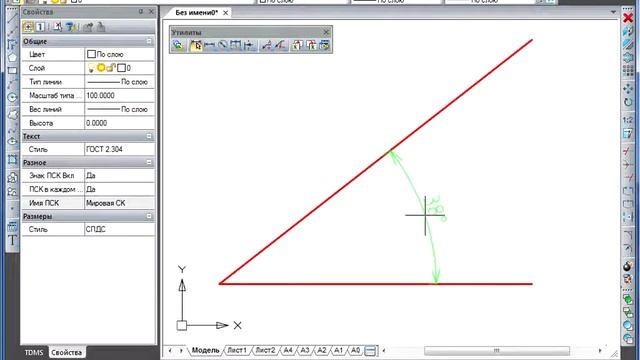Viewport: 640px width, 360px height.
Task: Select the Scale 1:2 tool
Action: click(x=628, y=120)
